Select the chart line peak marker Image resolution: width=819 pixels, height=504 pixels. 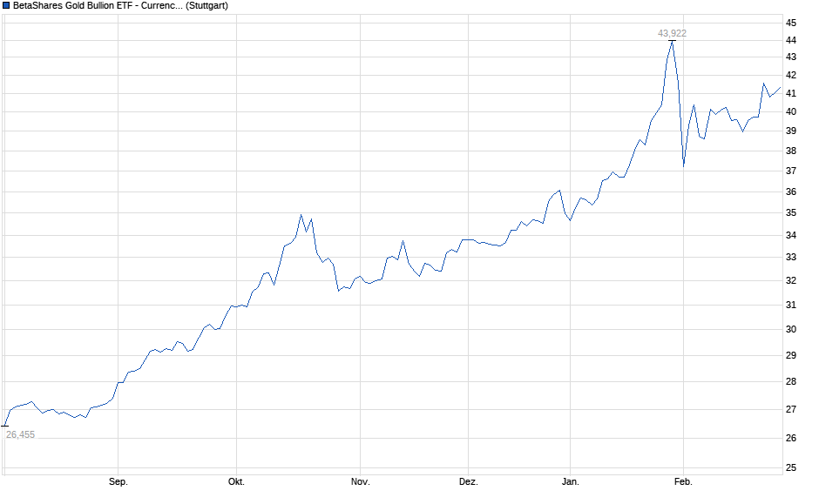tap(671, 40)
